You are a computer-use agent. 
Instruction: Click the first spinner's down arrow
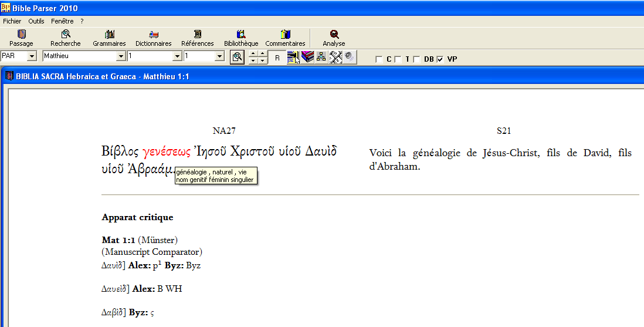click(253, 61)
